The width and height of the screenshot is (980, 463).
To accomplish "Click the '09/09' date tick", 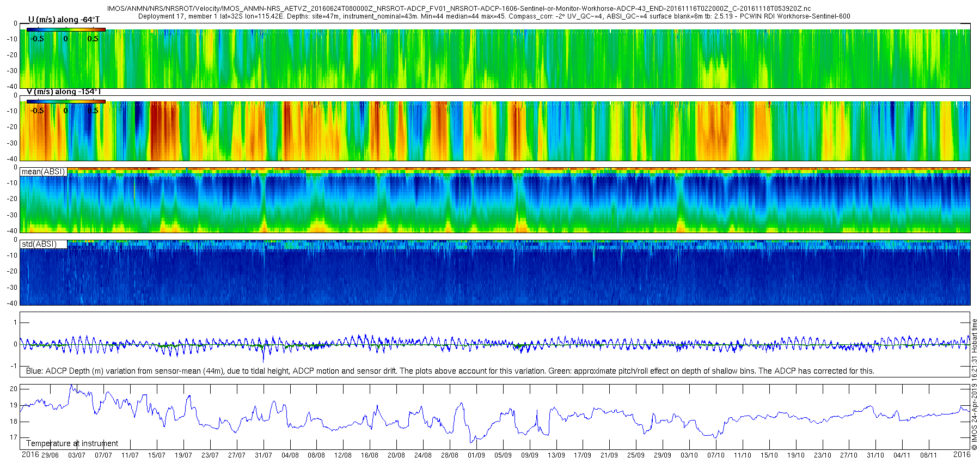I will click(529, 455).
